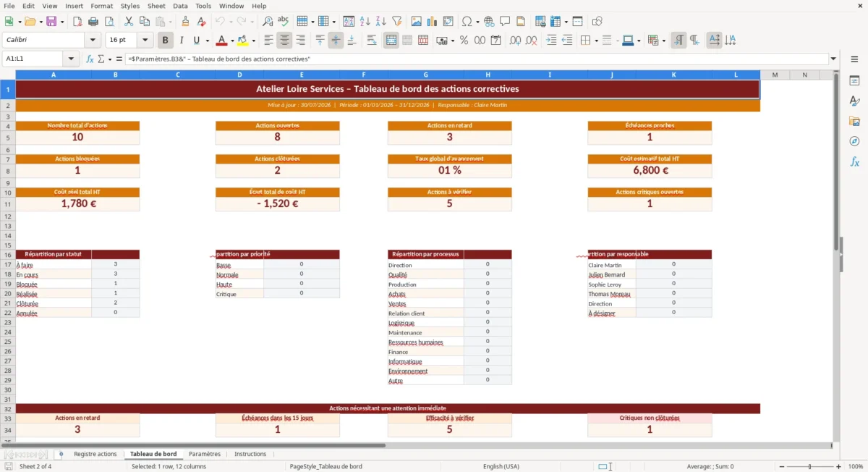Apply the red font color swatch
868x472 pixels.
click(x=221, y=41)
